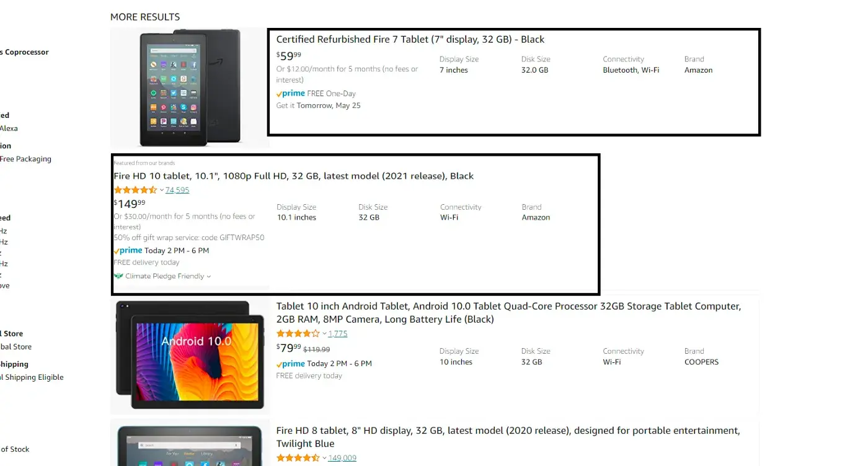The width and height of the screenshot is (868, 466).
Task: Open Fire HD 10 tablet 2021 release listing
Action: click(293, 176)
